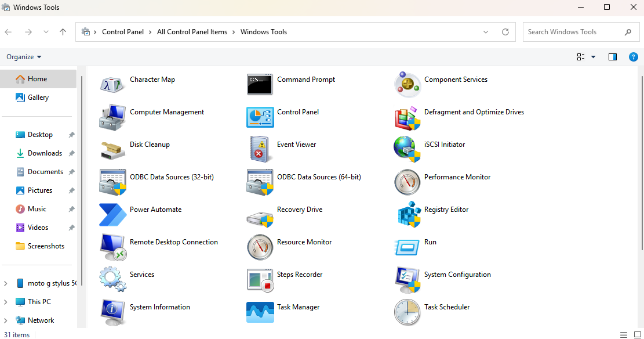Change view with the view layout button

click(x=581, y=57)
